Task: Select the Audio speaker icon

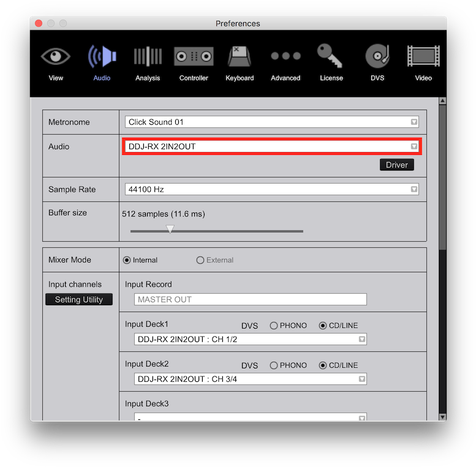Action: 102,56
